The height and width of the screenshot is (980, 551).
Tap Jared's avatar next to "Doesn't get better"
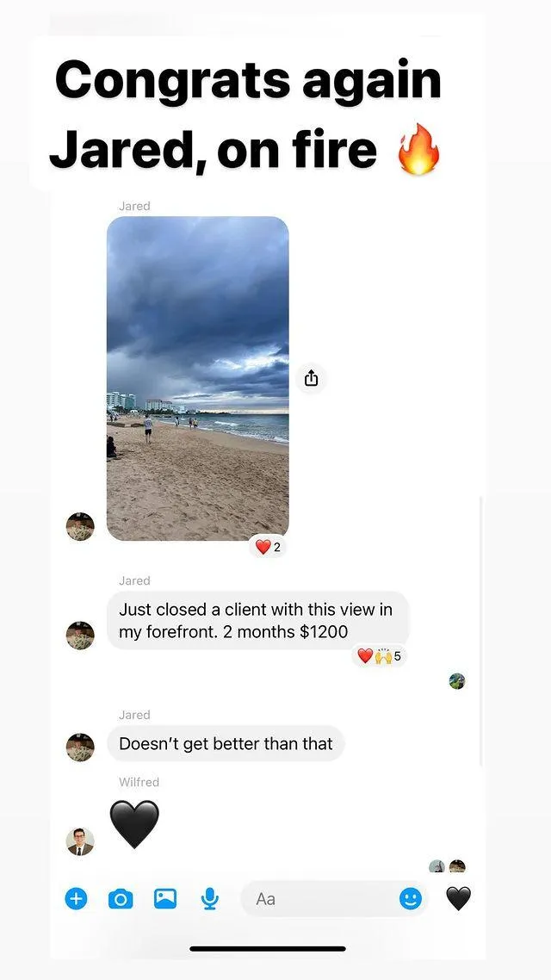click(x=80, y=747)
